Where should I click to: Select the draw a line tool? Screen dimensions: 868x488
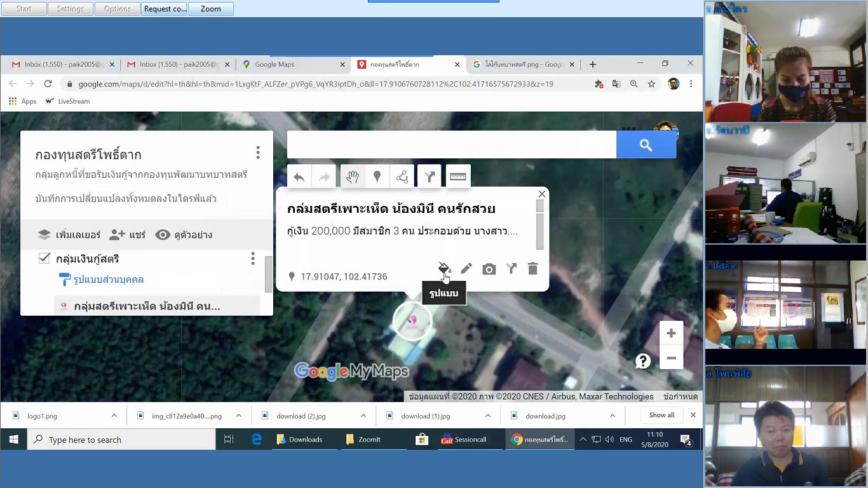[x=402, y=177]
